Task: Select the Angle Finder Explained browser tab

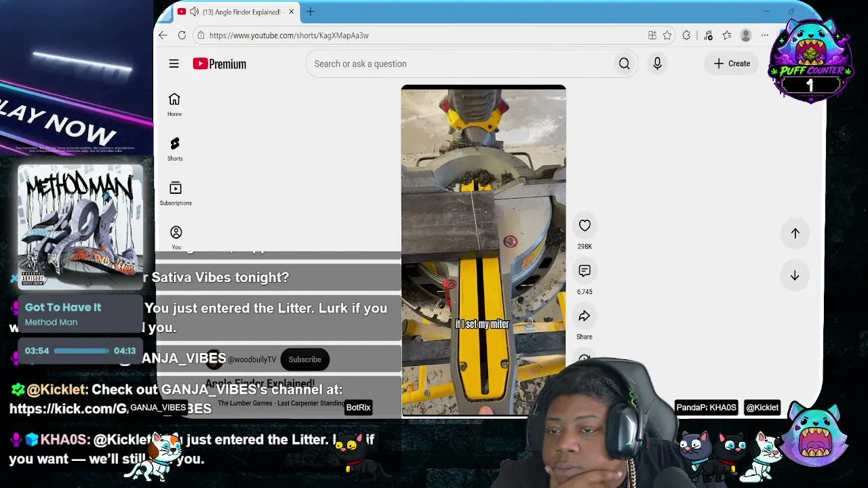Action: 236,12
